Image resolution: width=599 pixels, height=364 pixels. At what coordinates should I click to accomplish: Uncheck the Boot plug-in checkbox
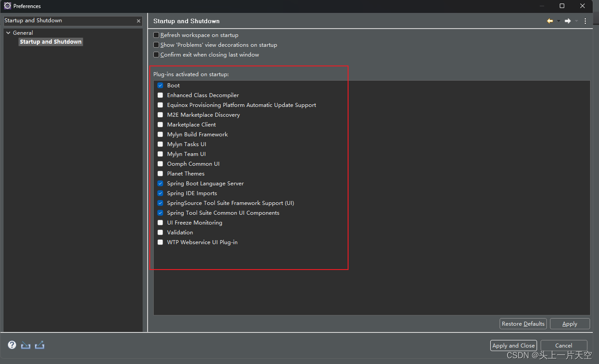[160, 86]
